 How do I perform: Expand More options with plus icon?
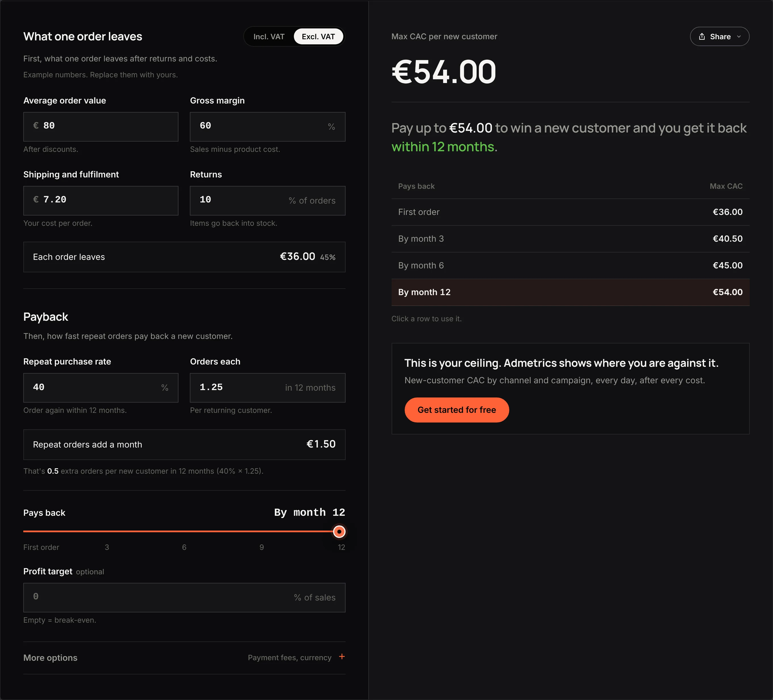point(342,657)
